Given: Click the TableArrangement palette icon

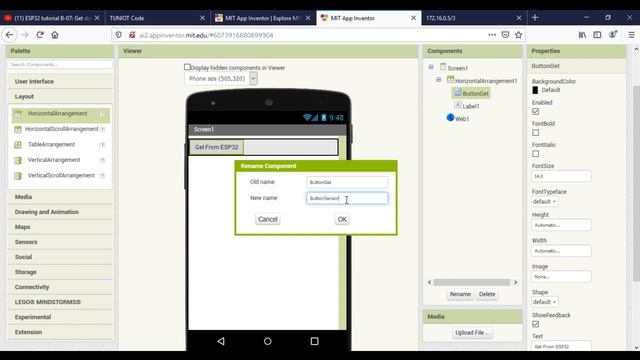Looking at the screenshot, I should tap(18, 145).
